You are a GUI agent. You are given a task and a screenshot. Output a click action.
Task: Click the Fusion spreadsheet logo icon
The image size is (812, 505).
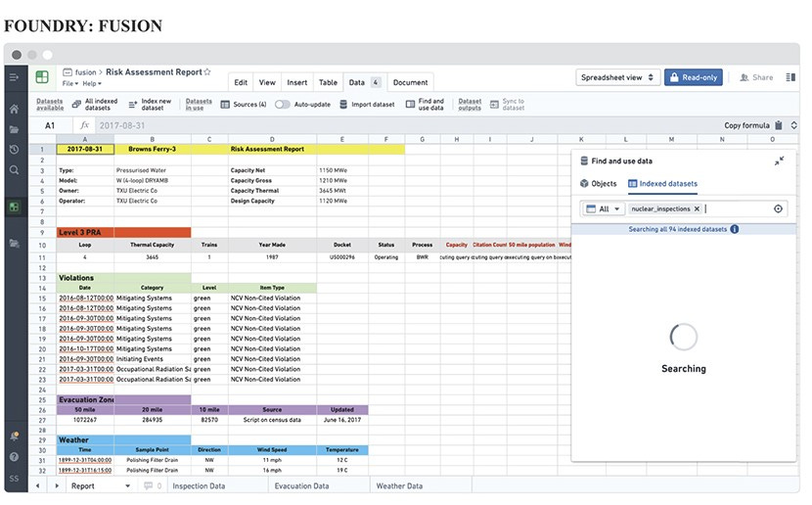(x=42, y=77)
